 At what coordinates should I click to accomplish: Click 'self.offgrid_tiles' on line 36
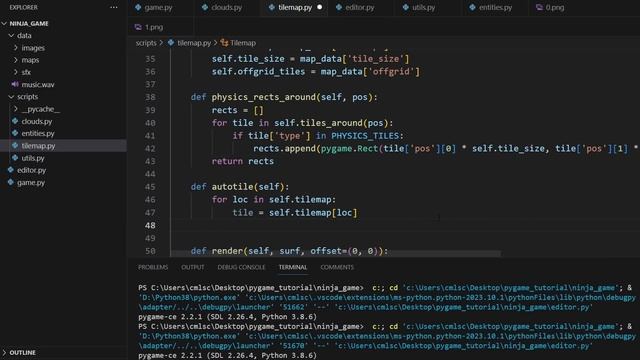[x=258, y=71]
